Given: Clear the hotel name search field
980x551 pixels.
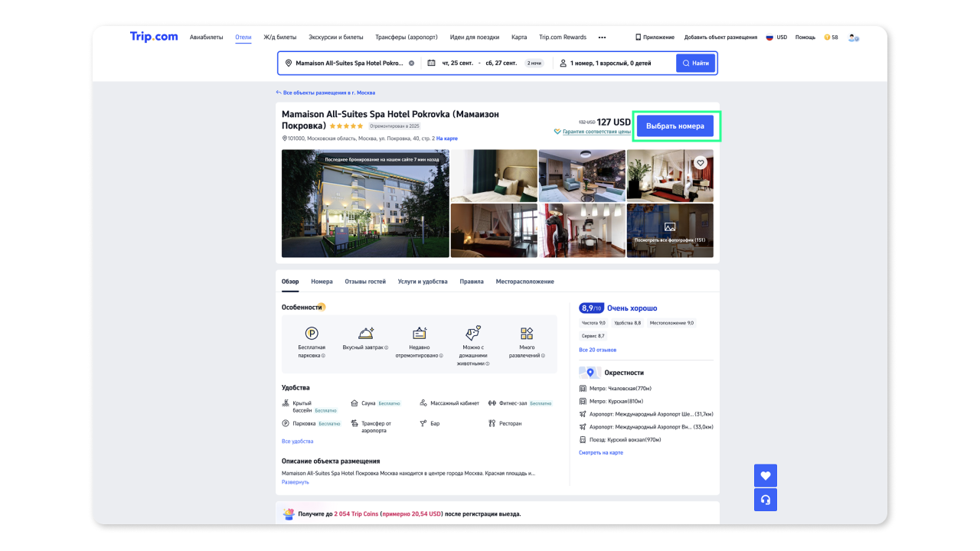Looking at the screenshot, I should [x=411, y=64].
